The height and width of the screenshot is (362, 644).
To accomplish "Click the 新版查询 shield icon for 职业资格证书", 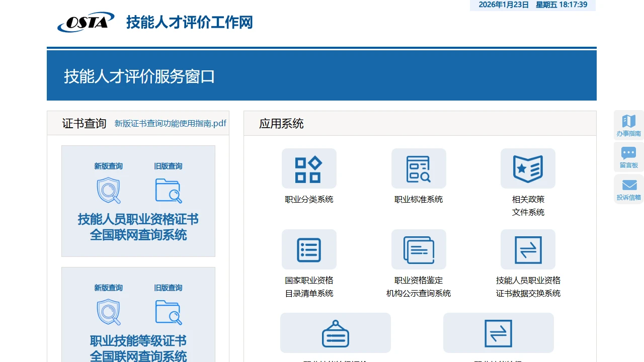I will coord(109,191).
